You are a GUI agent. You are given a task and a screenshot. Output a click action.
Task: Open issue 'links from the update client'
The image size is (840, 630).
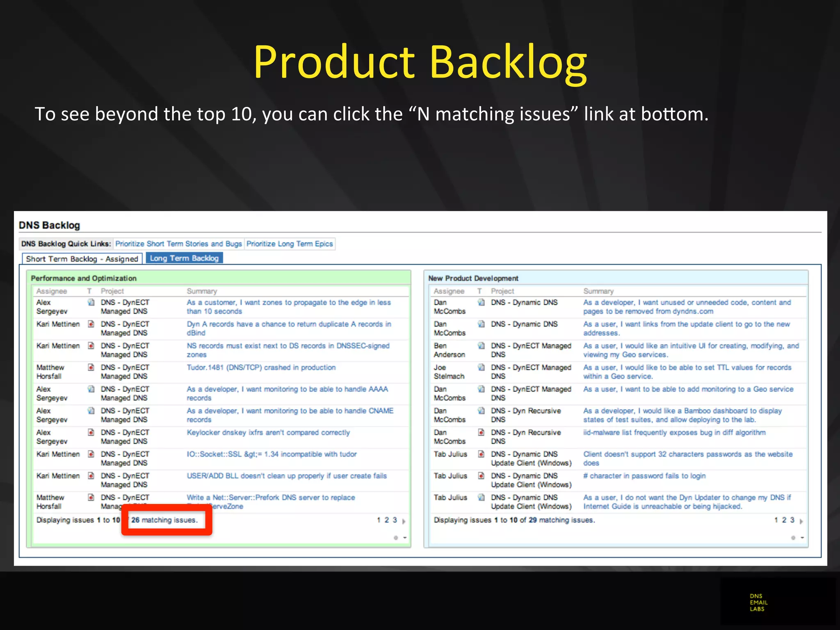[x=687, y=329]
